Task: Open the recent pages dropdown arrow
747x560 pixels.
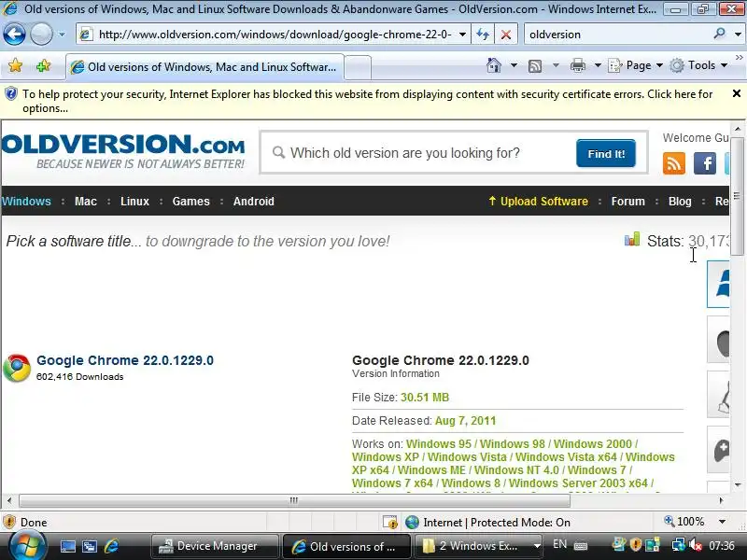Action: click(62, 35)
